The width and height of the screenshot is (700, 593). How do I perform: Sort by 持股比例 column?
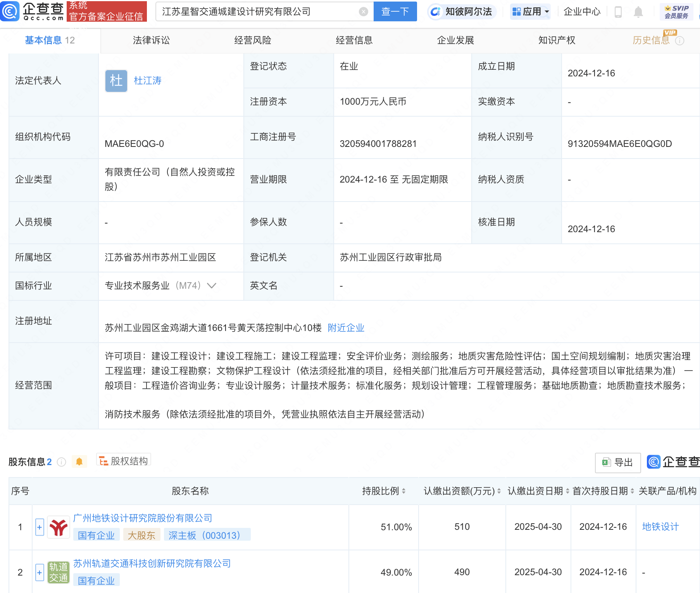(403, 491)
